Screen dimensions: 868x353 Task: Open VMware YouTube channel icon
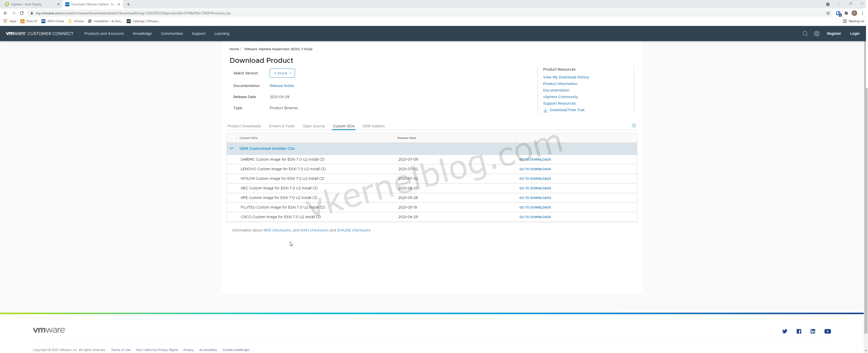coord(827,331)
